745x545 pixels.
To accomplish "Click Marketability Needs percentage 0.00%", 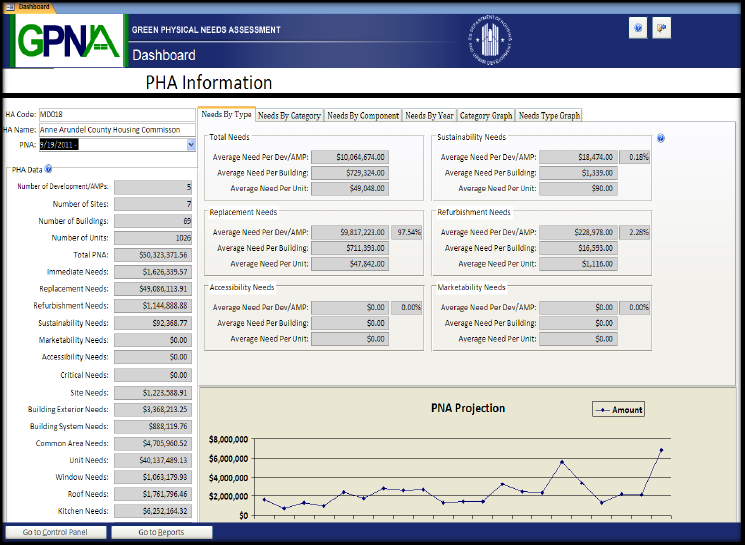I will 635,307.
